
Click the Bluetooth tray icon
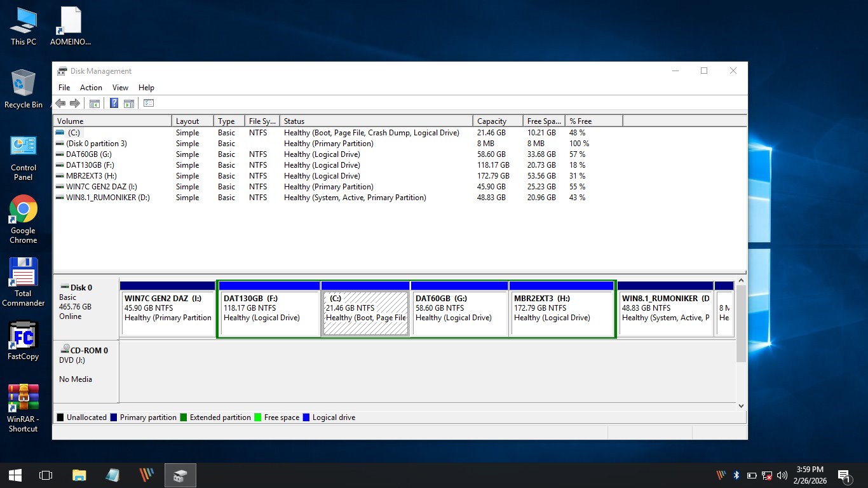point(736,475)
